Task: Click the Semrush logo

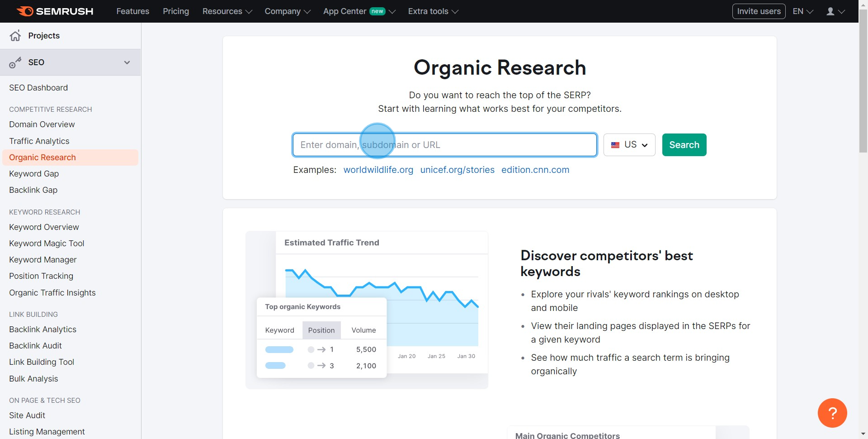Action: coord(55,11)
